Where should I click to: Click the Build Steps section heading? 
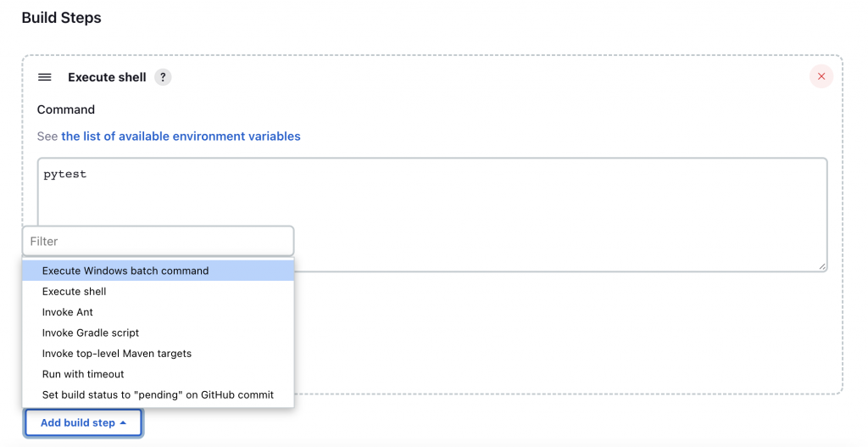61,17
